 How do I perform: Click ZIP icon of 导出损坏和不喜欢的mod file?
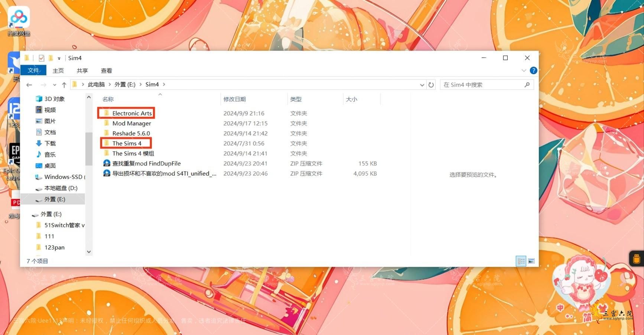click(x=107, y=173)
